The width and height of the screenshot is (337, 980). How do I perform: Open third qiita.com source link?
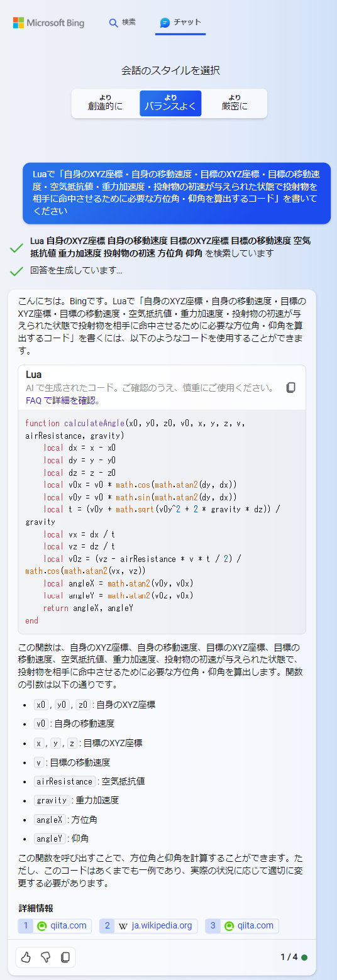tap(242, 926)
